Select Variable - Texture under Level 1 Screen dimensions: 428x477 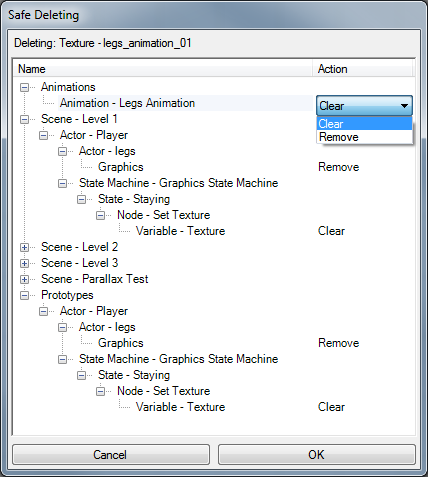[180, 231]
